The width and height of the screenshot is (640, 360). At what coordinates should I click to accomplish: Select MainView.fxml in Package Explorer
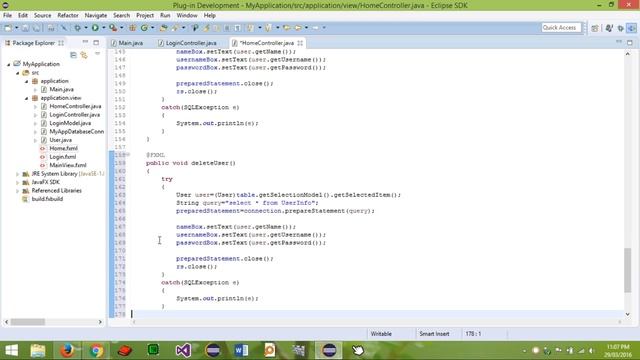[68, 165]
